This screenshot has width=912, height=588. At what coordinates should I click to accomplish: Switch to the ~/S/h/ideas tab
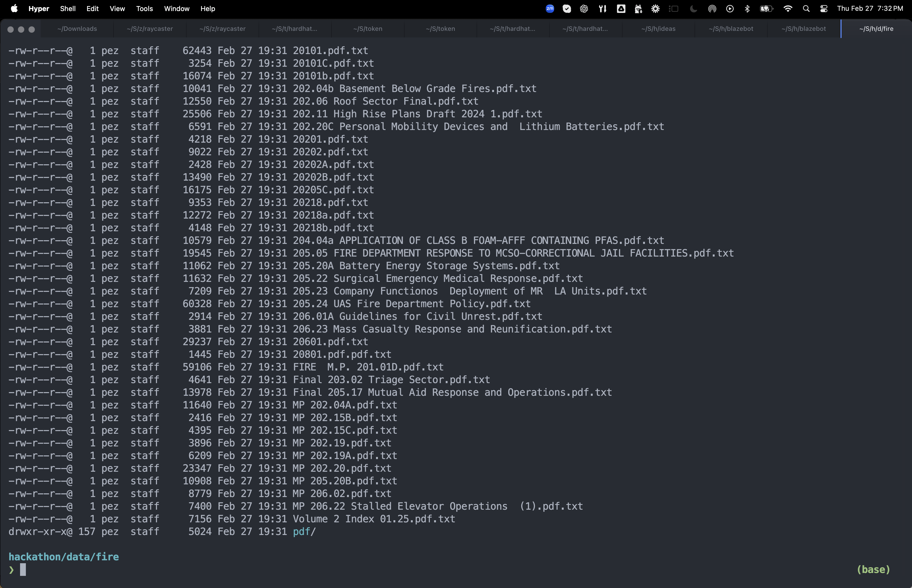[x=658, y=29]
